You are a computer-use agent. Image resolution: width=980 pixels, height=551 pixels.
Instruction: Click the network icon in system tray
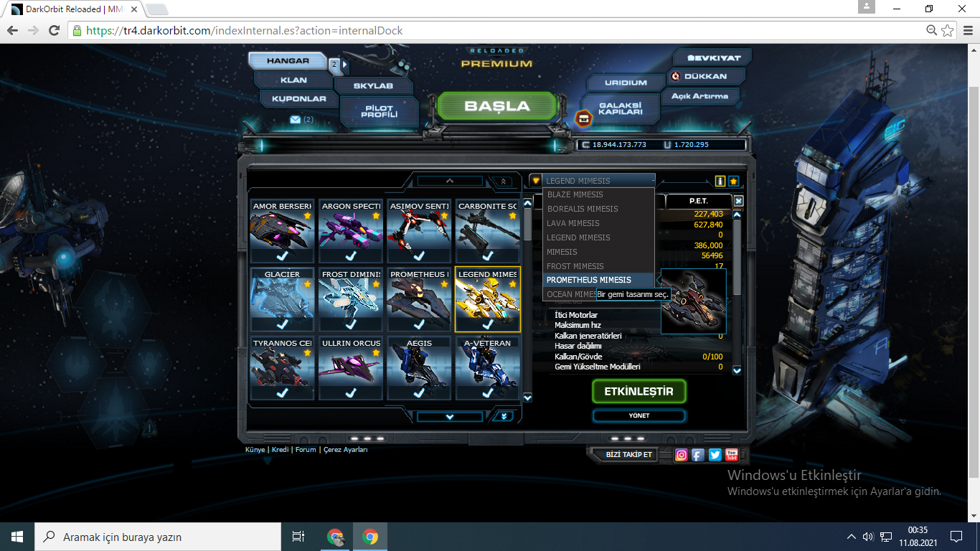(x=886, y=537)
